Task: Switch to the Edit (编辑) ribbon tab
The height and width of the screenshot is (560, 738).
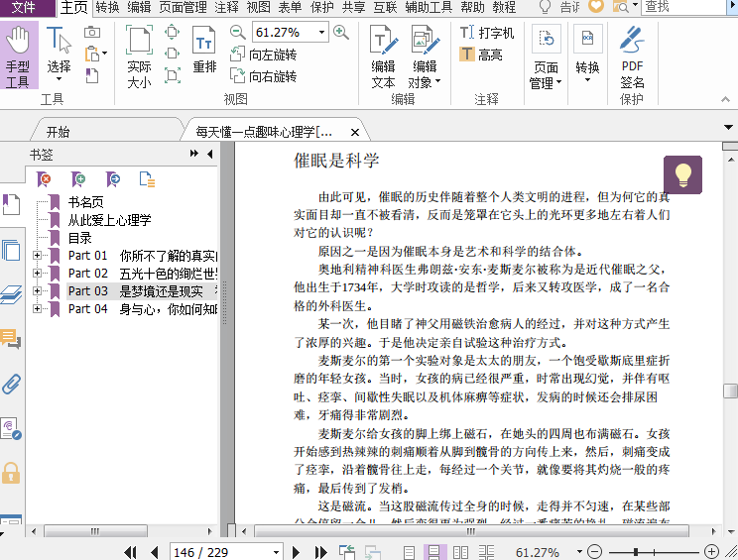Action: click(x=139, y=7)
